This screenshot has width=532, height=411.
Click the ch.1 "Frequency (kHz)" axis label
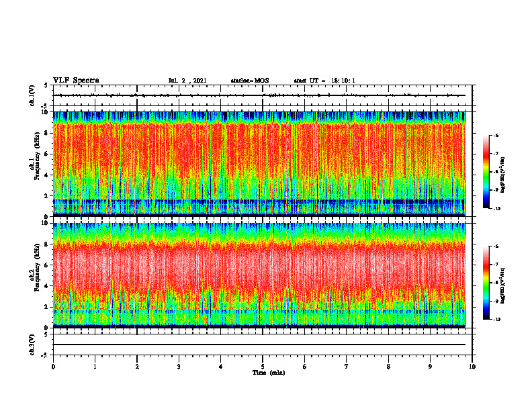click(37, 156)
